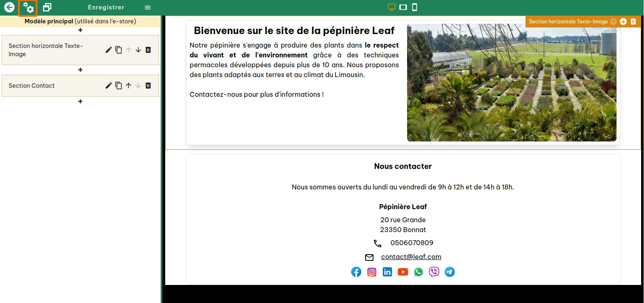Click the 20 rue Grande address line
644x303 pixels.
pos(403,220)
